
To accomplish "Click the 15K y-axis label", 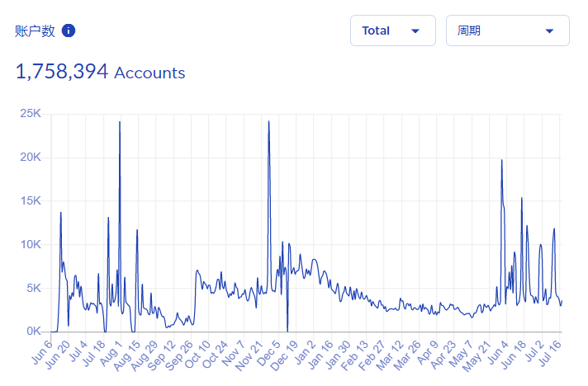I will tap(31, 200).
